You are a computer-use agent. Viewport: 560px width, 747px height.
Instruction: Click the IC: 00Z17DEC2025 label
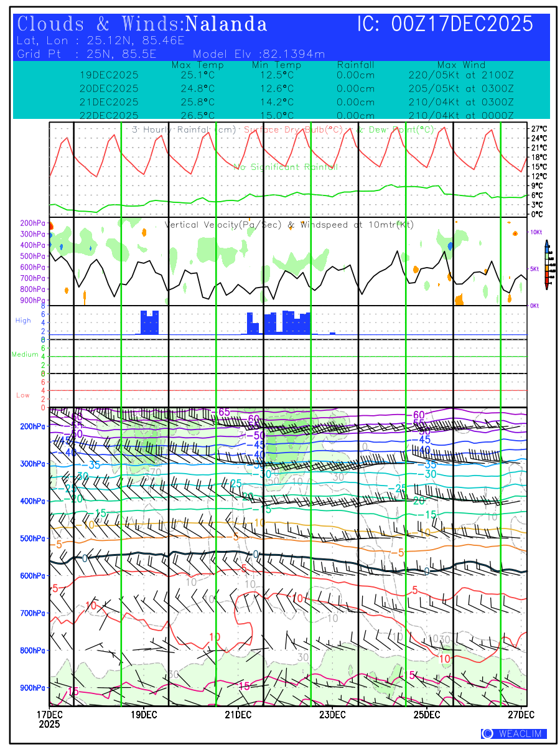click(x=445, y=24)
